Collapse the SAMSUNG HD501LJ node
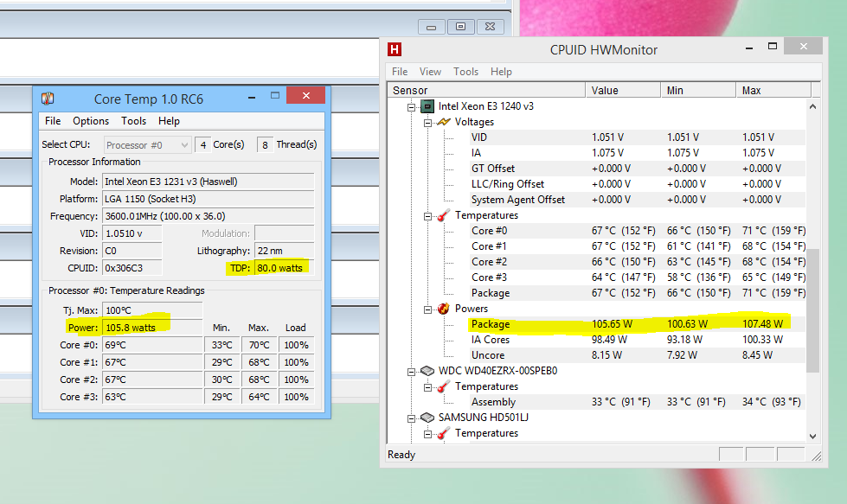 point(412,418)
